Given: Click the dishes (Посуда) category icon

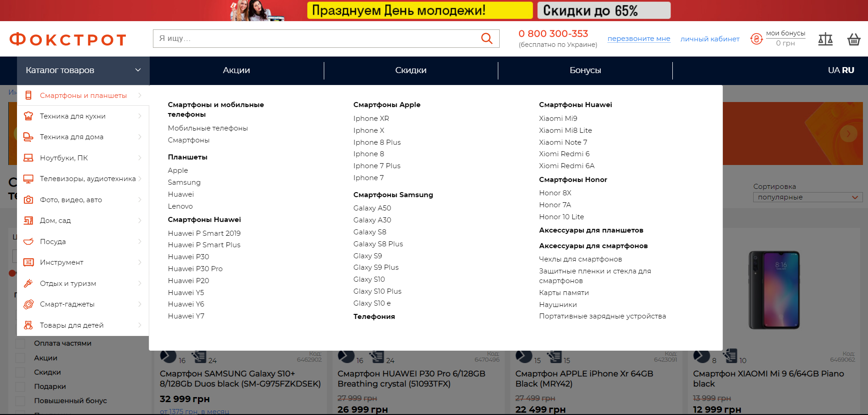Looking at the screenshot, I should click(x=28, y=241).
